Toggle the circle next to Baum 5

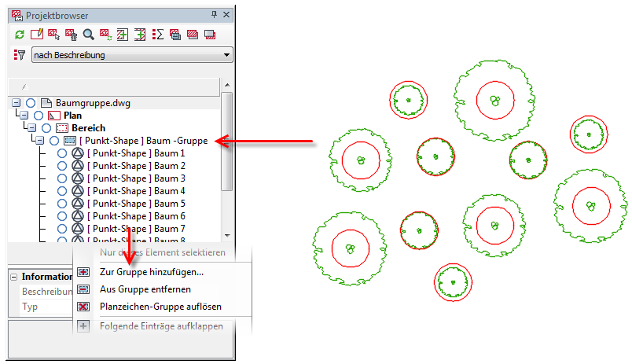[x=62, y=204]
